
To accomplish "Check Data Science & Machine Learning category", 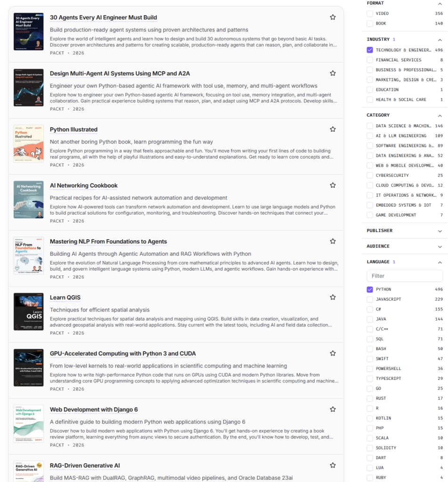I will (370, 126).
